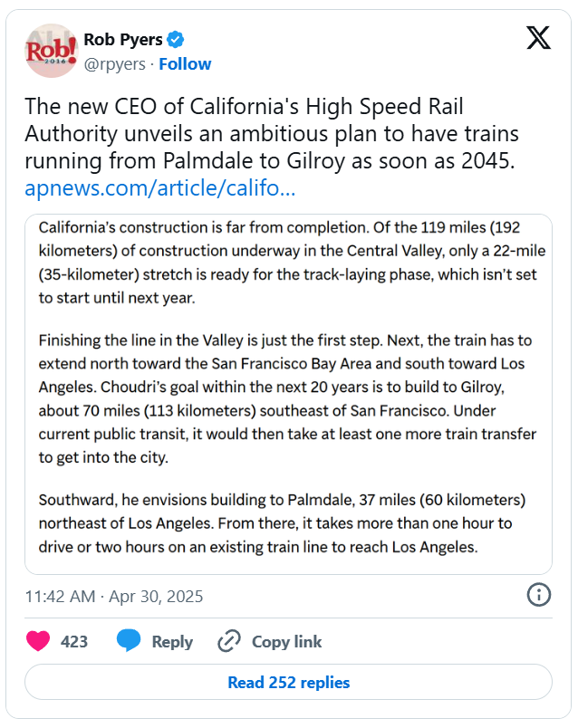Viewport: 578px width, 728px height.
Task: Click the 423 likes count
Action: point(74,641)
